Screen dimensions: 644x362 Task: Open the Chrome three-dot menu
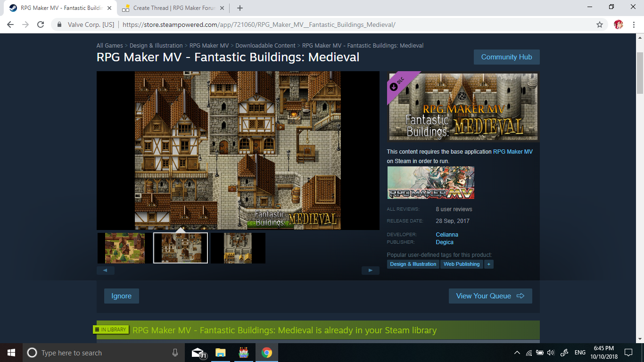click(x=634, y=25)
